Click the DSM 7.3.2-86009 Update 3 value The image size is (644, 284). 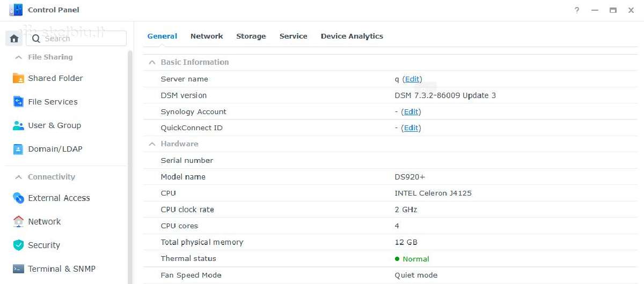[x=445, y=95]
